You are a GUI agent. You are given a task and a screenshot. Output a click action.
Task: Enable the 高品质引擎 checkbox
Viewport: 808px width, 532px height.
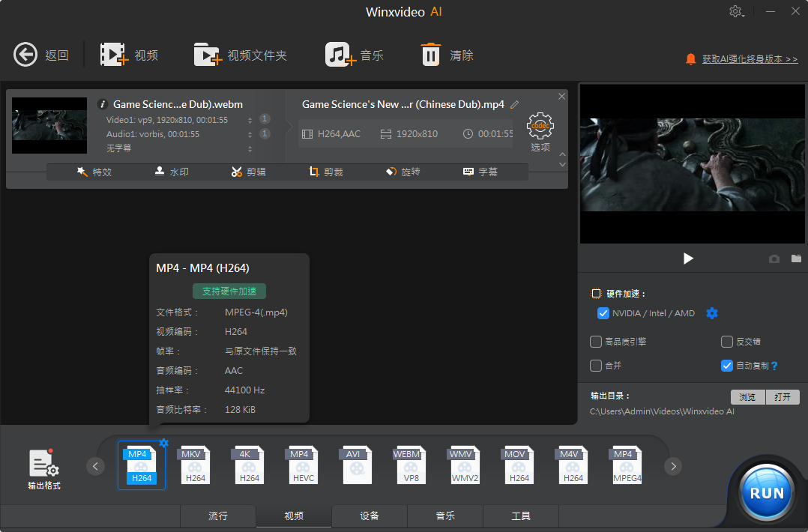pyautogui.click(x=596, y=342)
